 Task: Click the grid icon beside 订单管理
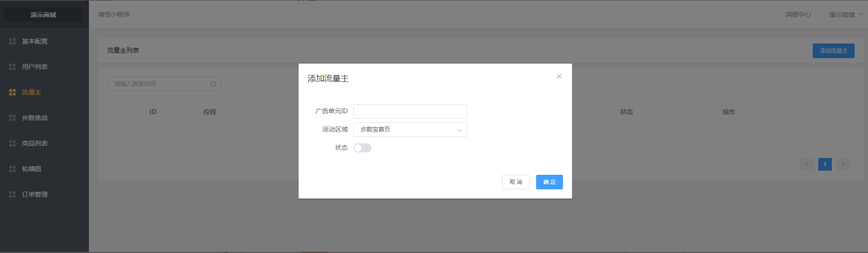pyautogui.click(x=12, y=194)
